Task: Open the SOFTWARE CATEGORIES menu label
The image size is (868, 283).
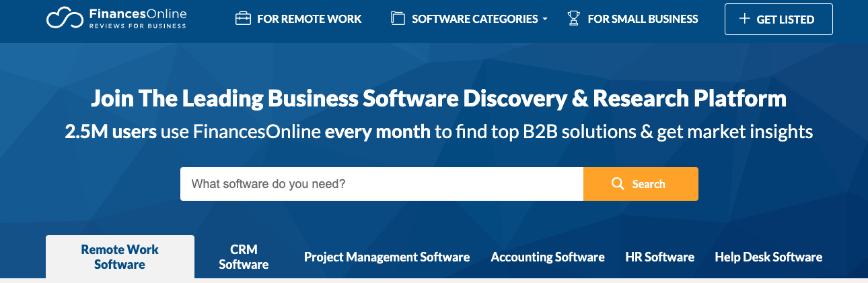Action: tap(474, 19)
